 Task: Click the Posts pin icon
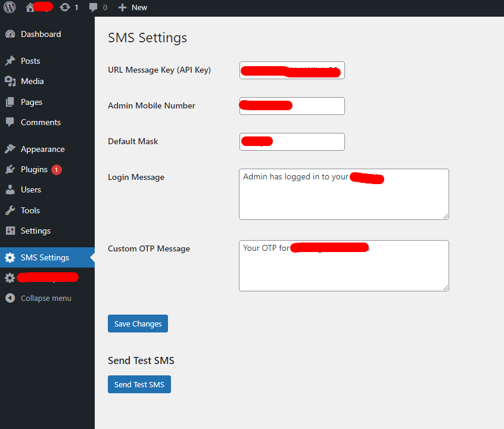(x=10, y=61)
